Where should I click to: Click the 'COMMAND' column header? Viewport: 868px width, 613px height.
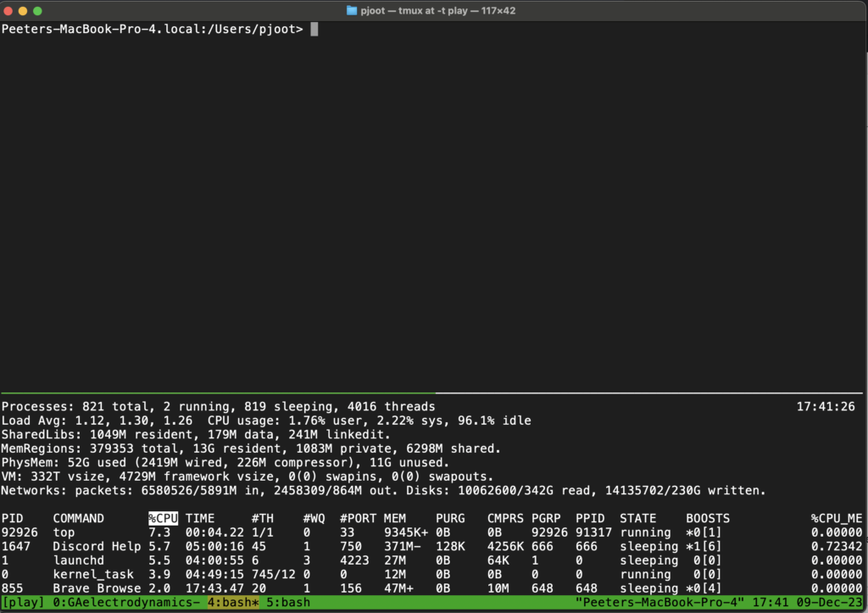coord(79,518)
